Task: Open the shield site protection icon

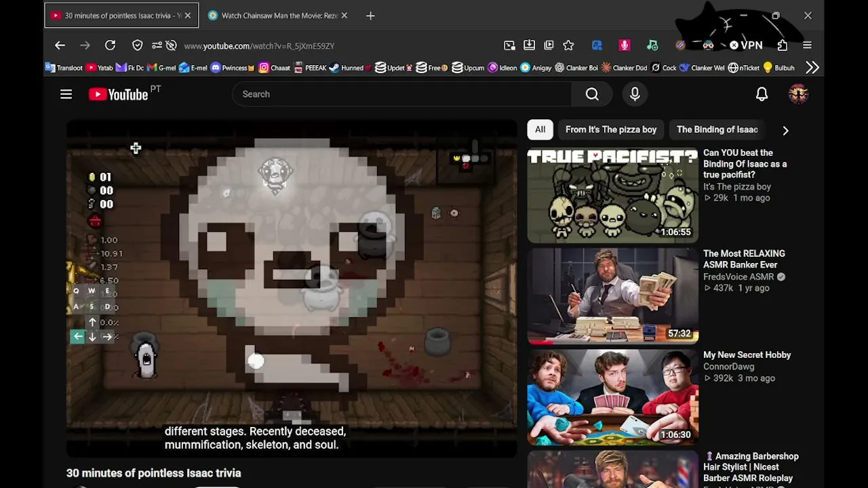Action: pos(138,45)
